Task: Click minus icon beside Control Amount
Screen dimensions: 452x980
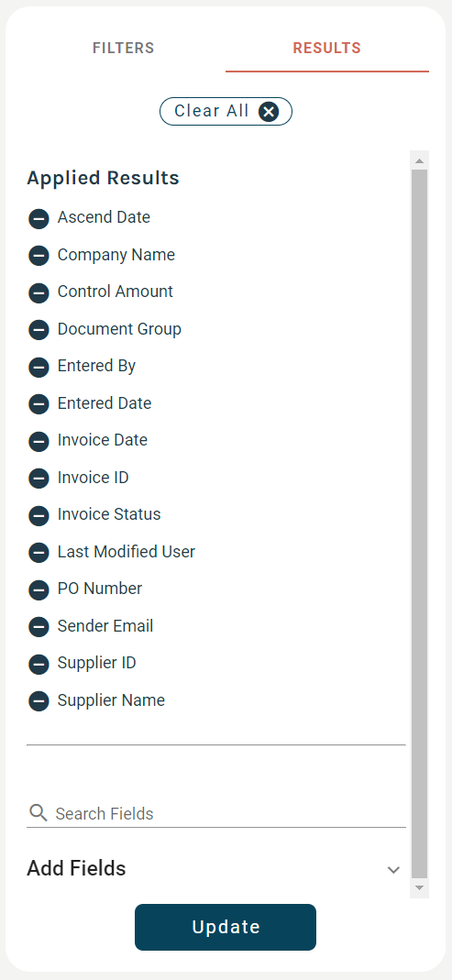Action: (39, 292)
